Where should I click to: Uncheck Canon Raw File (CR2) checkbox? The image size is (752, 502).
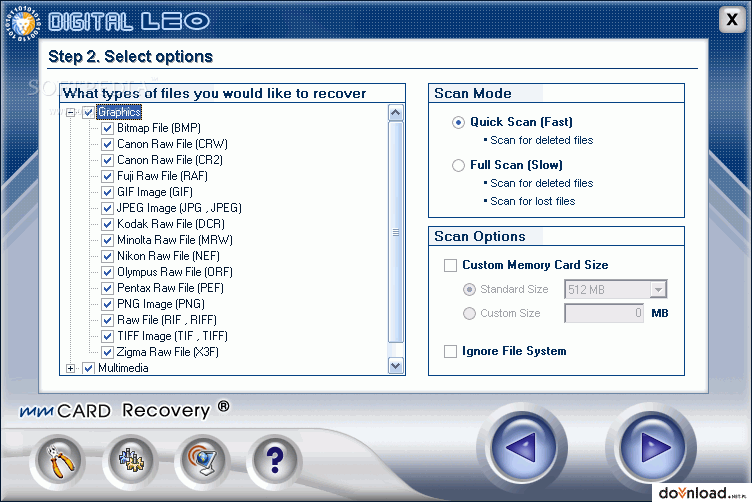pyautogui.click(x=107, y=160)
